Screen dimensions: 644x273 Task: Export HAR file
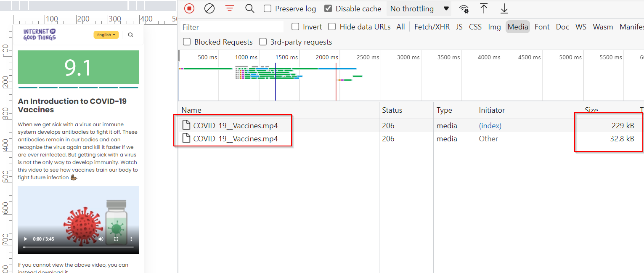pyautogui.click(x=504, y=8)
